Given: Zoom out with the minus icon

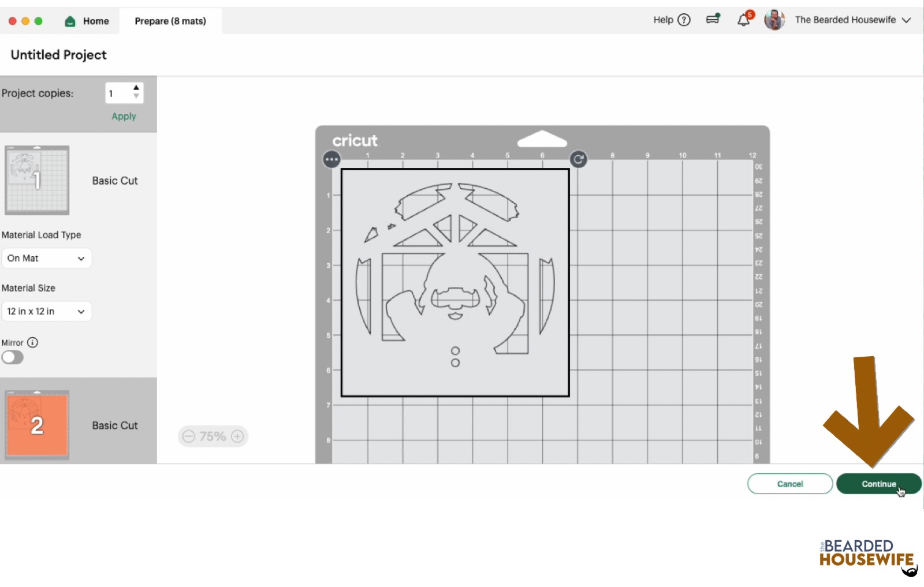Looking at the screenshot, I should click(x=189, y=436).
